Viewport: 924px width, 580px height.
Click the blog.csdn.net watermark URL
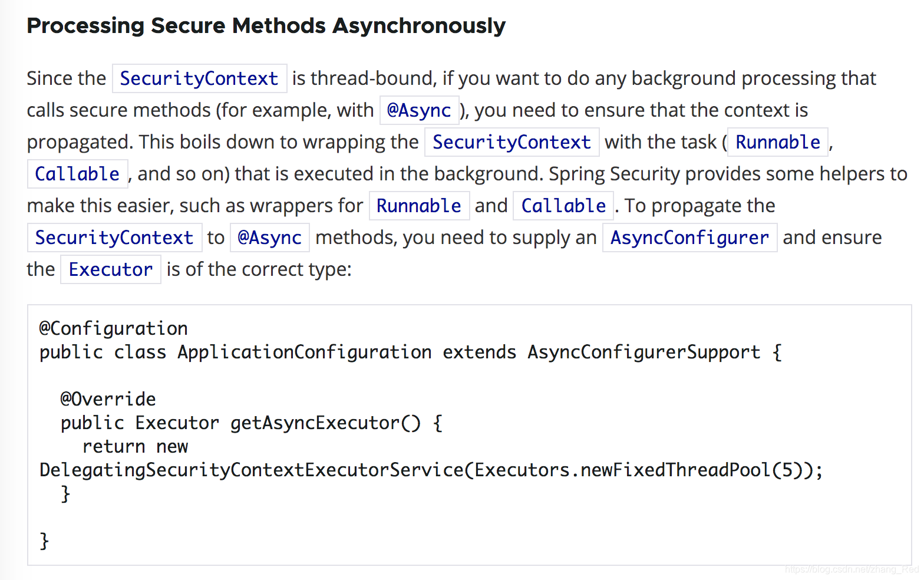(x=852, y=569)
